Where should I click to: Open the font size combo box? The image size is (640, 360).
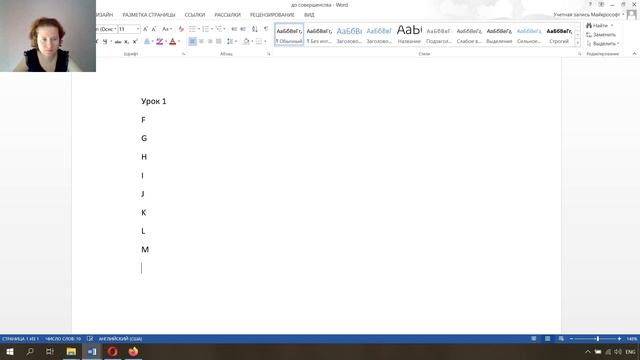pyautogui.click(x=129, y=29)
